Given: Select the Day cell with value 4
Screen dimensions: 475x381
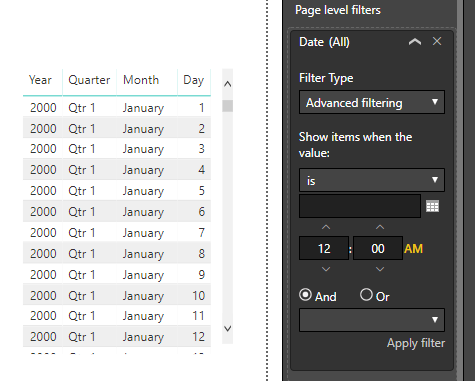Looking at the screenshot, I should (201, 170).
